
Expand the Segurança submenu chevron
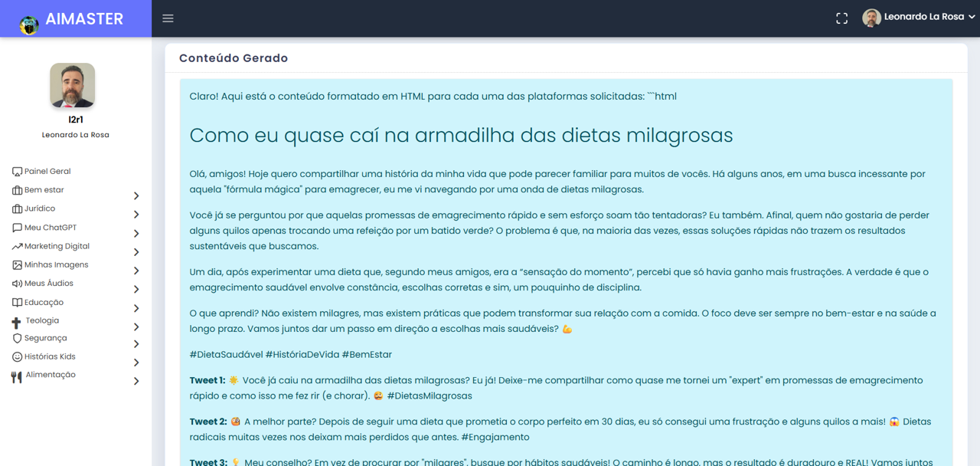[136, 344]
